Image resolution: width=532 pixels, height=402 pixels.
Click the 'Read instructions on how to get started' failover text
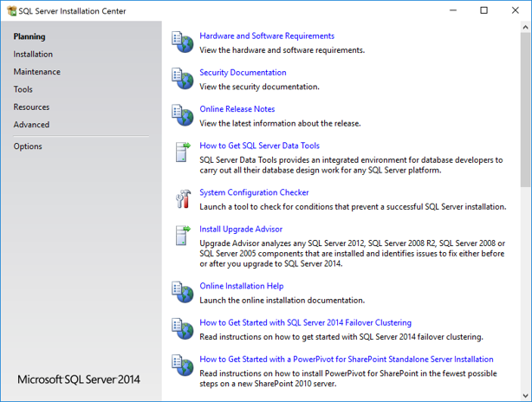pos(341,337)
